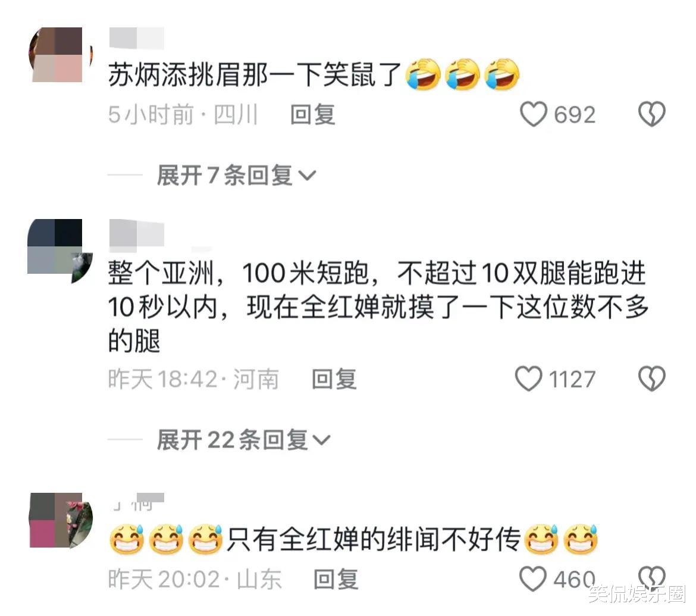
Task: Open second commenter's blurred username
Action: click(137, 232)
